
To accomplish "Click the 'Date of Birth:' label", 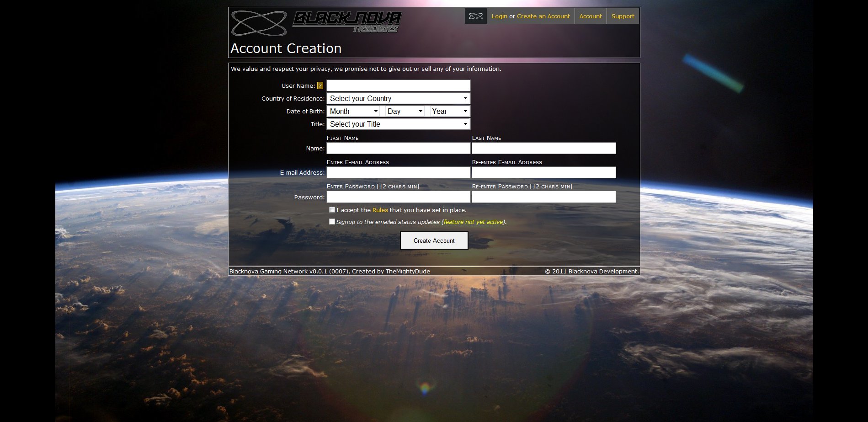I will (305, 111).
